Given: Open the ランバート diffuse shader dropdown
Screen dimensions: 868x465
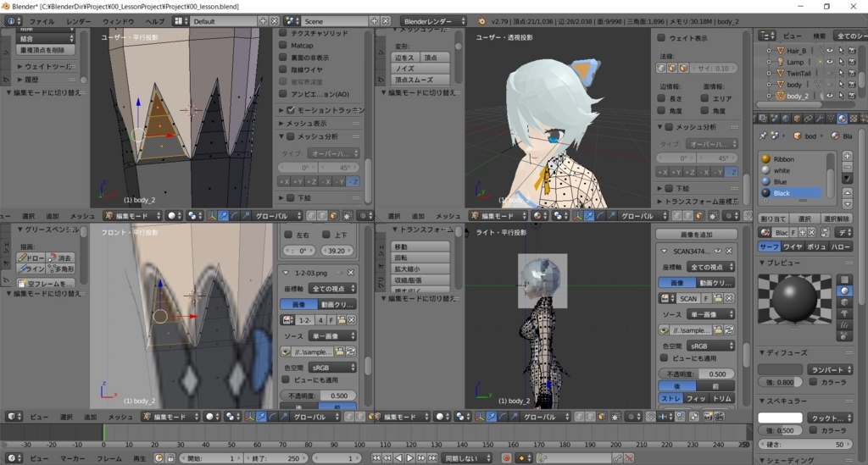Looking at the screenshot, I should pos(829,370).
